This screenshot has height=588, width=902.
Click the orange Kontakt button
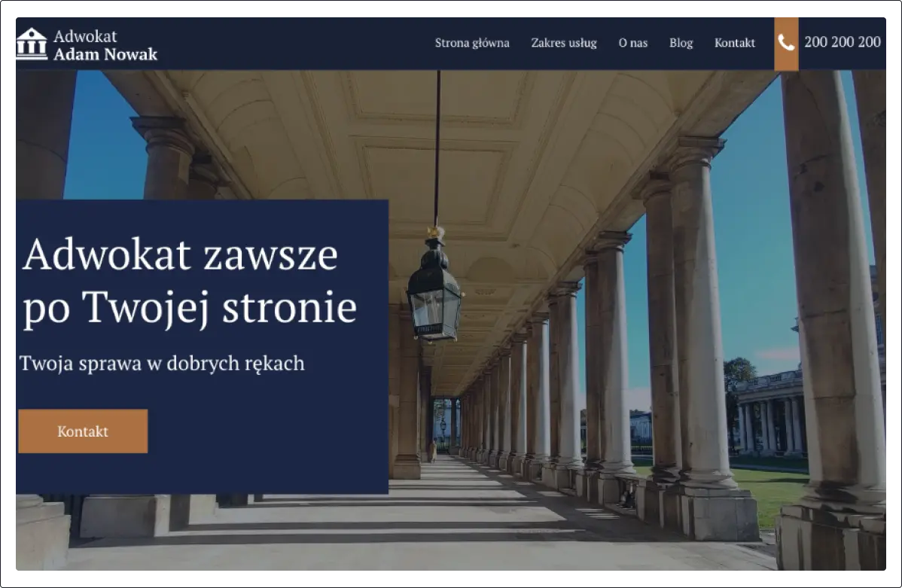83,431
